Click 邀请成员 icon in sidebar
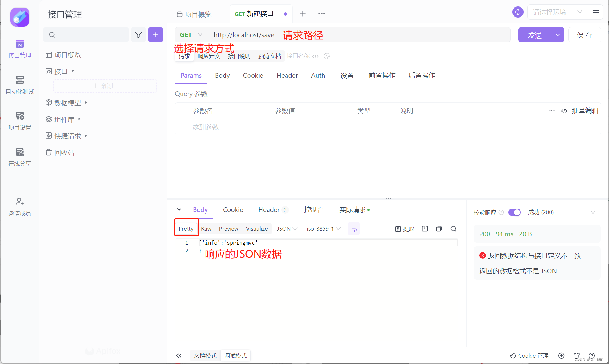The width and height of the screenshot is (609, 364). [20, 202]
